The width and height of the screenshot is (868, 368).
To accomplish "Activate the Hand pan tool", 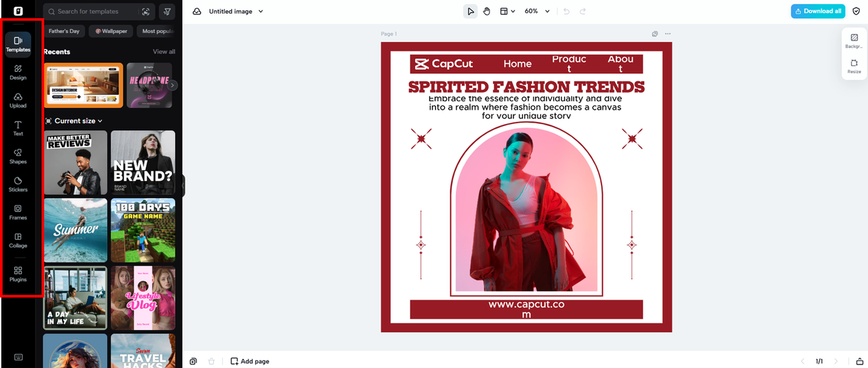I will (x=487, y=12).
